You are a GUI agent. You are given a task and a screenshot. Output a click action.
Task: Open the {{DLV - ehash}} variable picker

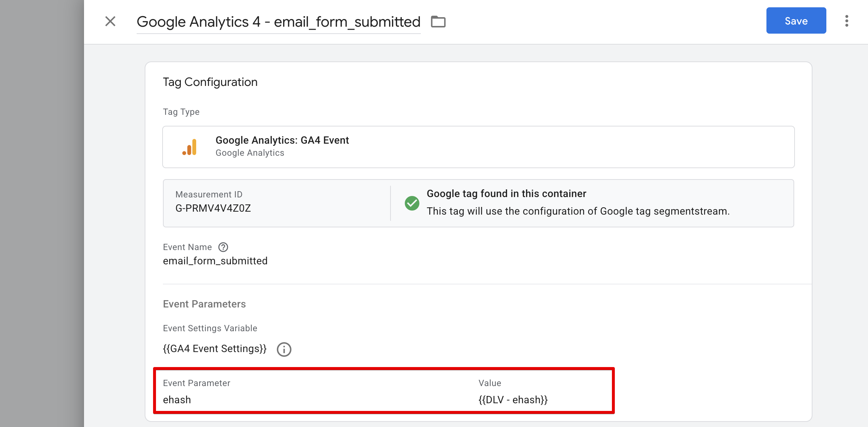[x=513, y=400]
